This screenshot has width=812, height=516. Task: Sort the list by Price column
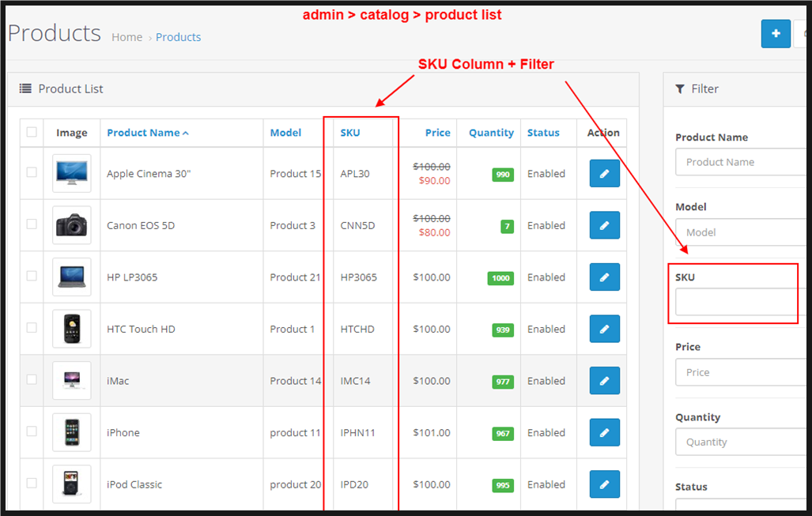click(437, 133)
